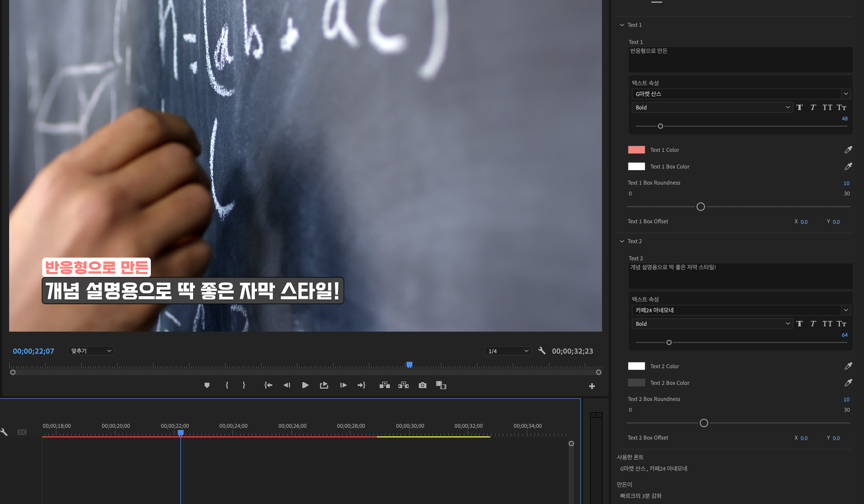Open the monitor settings wrench icon
The height and width of the screenshot is (504, 864).
pyautogui.click(x=542, y=351)
